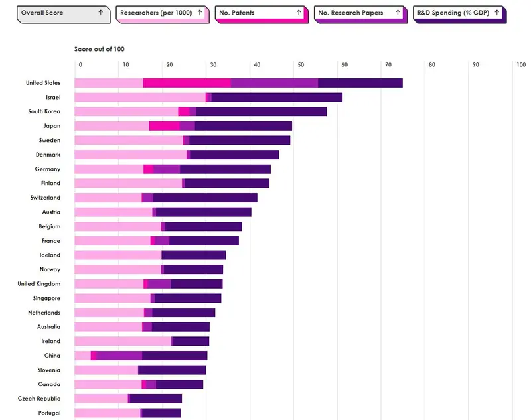
Task: Select the R&D Spending (% GDP) filter
Action: (460, 14)
